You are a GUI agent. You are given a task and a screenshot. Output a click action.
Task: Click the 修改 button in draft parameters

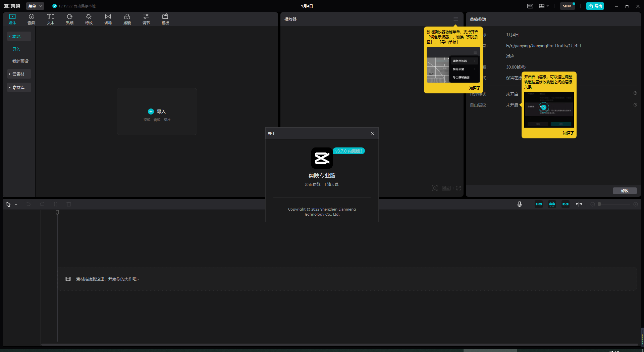625,191
